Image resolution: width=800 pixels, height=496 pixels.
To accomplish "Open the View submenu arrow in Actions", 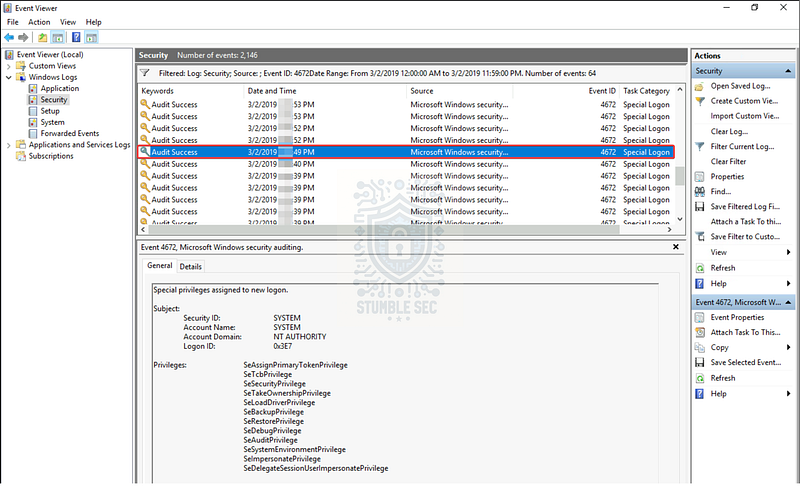I will (x=788, y=252).
